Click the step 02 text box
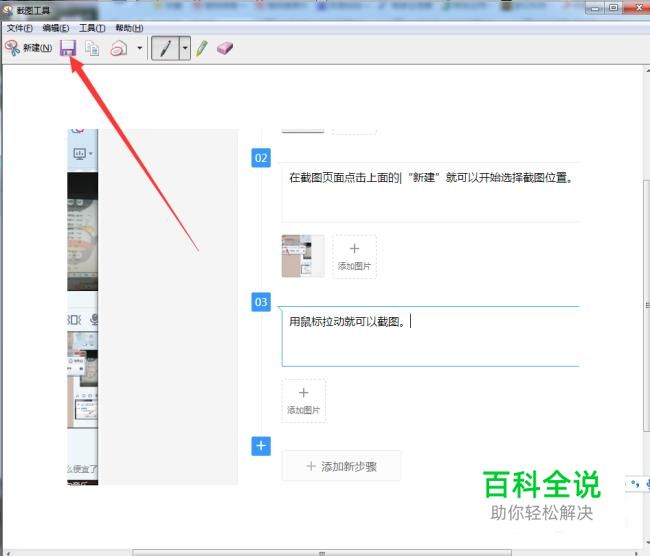Screen dimensions: 650x556 [x=430, y=192]
